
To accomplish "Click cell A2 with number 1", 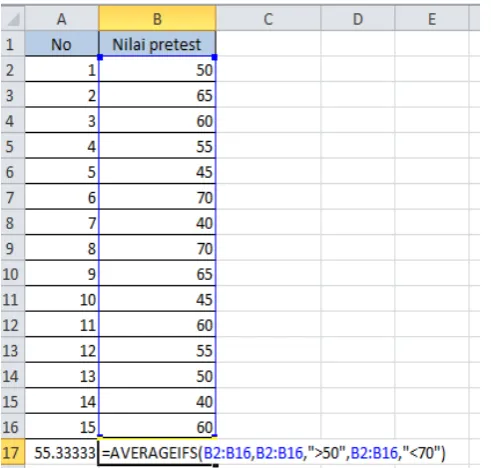I will click(x=62, y=69).
